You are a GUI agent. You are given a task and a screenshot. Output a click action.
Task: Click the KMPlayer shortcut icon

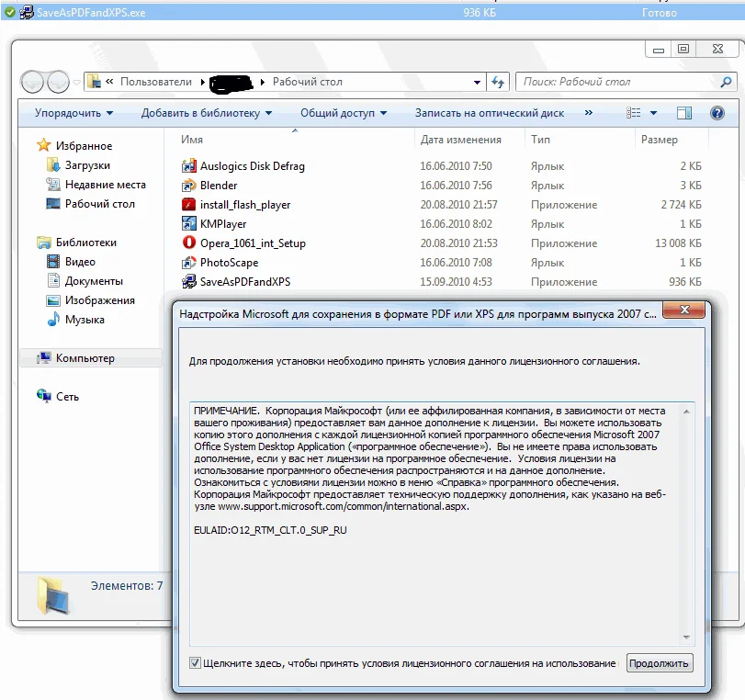point(188,224)
